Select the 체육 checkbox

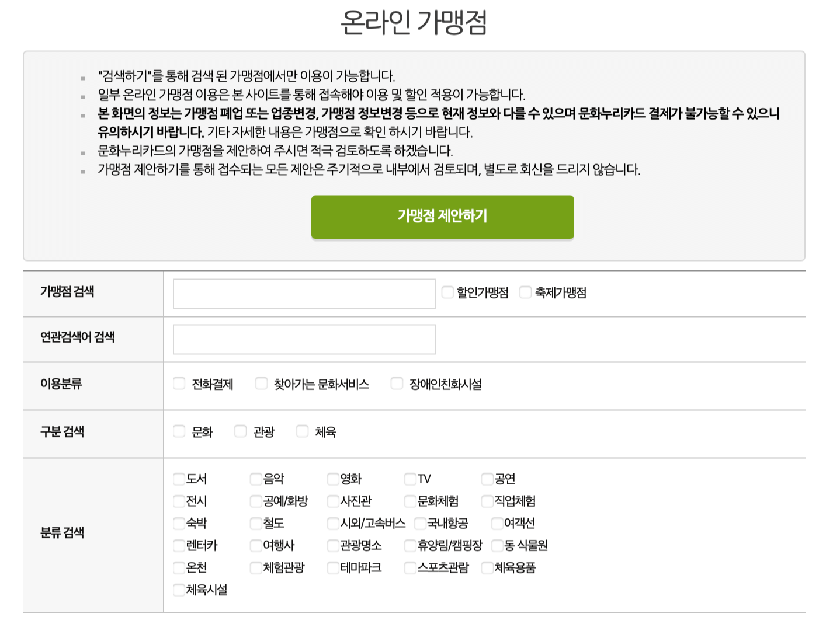[x=301, y=431]
